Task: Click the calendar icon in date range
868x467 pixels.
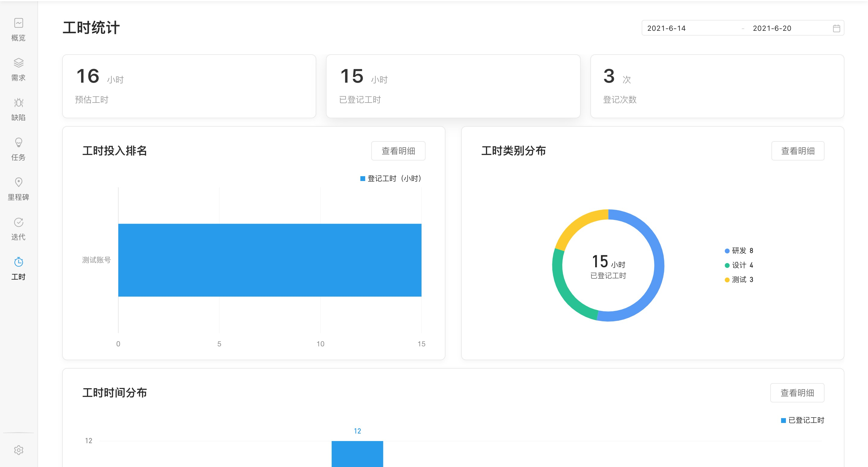Action: coord(836,28)
